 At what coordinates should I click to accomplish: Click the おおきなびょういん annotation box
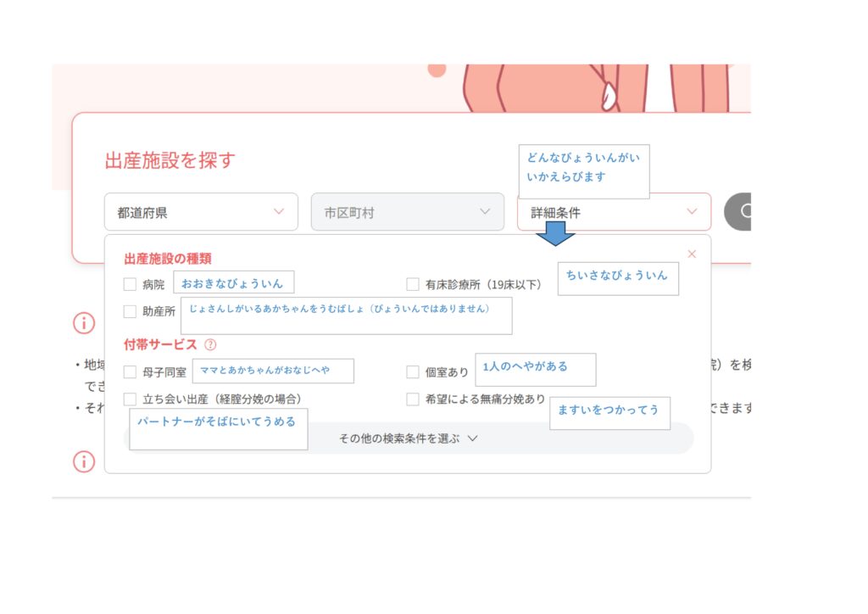[233, 282]
